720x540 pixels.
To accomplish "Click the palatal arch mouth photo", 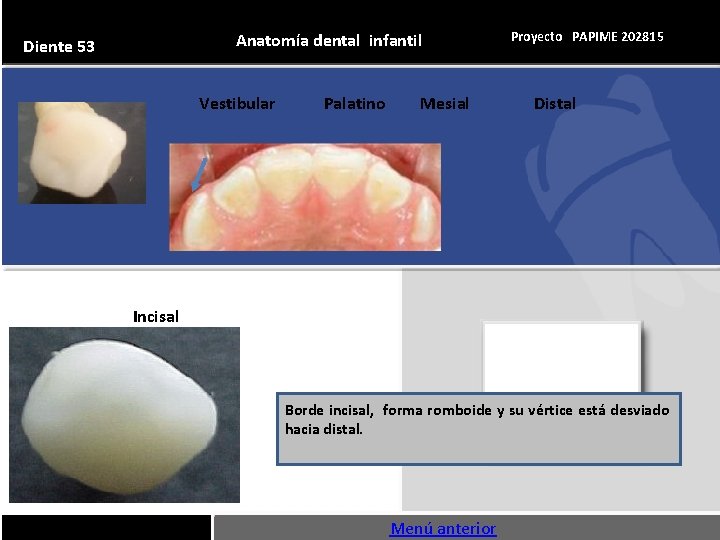I will (305, 197).
